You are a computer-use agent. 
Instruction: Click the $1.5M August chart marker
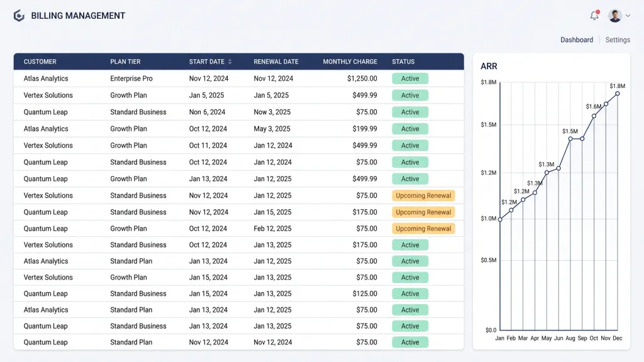570,139
